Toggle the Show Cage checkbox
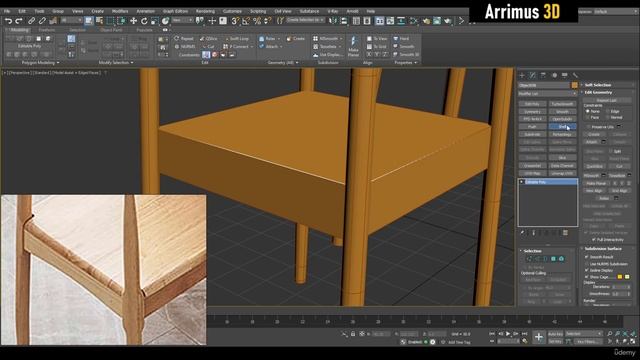This screenshot has width=640, height=360. (587, 277)
